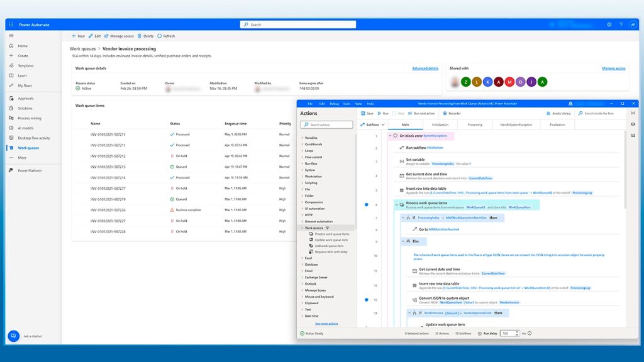
Task: Click the See more actions link
Action: (326, 323)
